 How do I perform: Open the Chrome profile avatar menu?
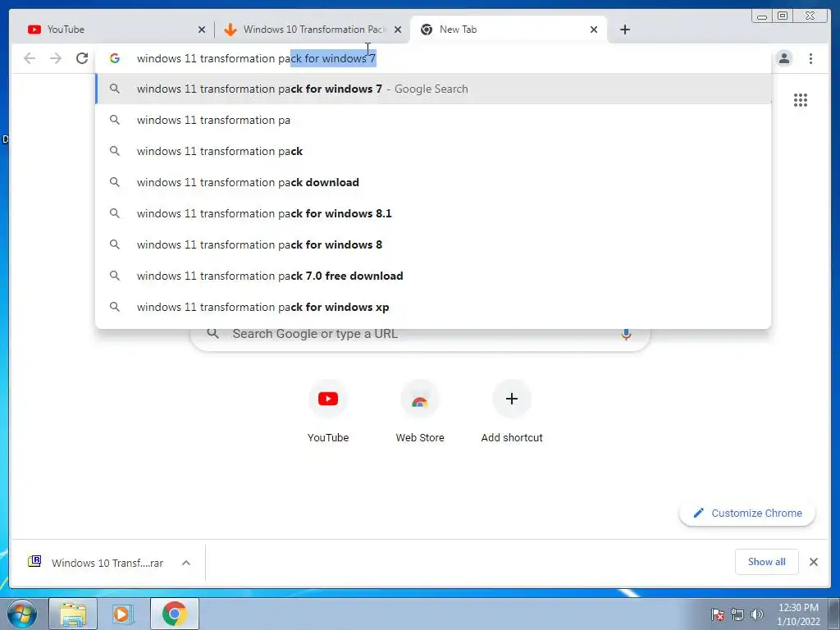[784, 58]
